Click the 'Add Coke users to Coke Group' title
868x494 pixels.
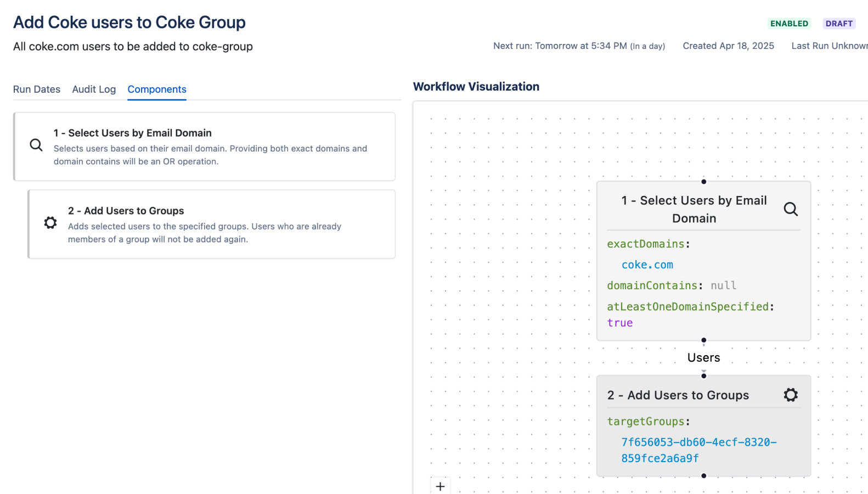point(129,23)
